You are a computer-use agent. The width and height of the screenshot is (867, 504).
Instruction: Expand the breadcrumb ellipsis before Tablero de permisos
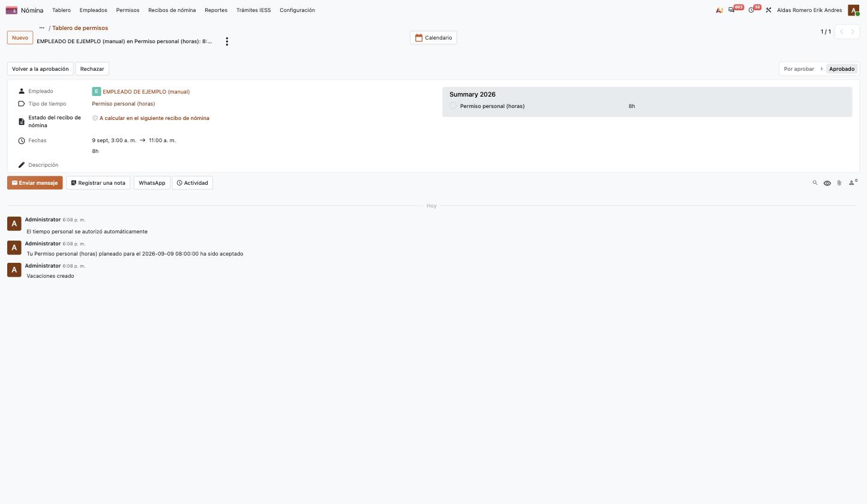tap(41, 28)
